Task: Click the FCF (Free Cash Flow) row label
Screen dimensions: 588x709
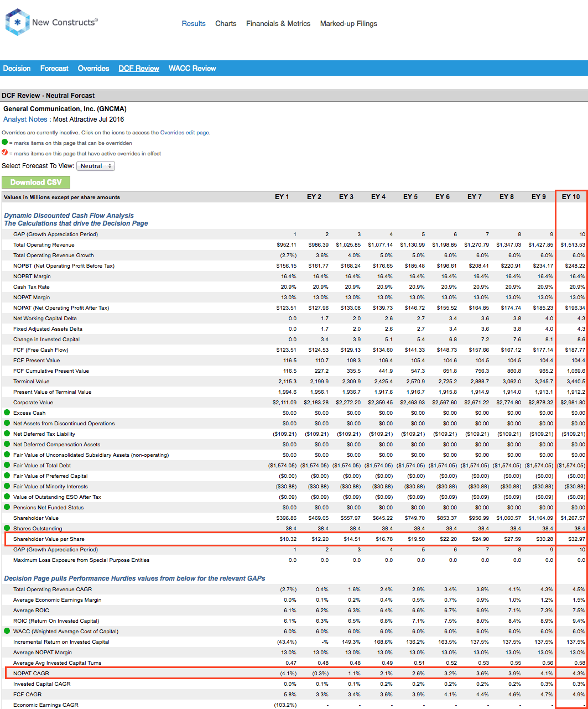Action: click(x=42, y=350)
